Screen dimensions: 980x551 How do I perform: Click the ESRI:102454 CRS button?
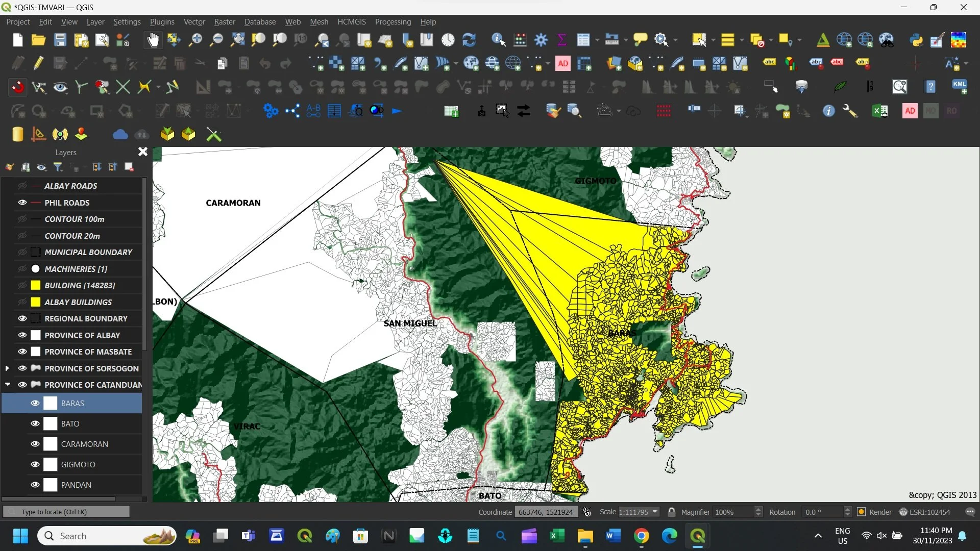[x=924, y=512]
